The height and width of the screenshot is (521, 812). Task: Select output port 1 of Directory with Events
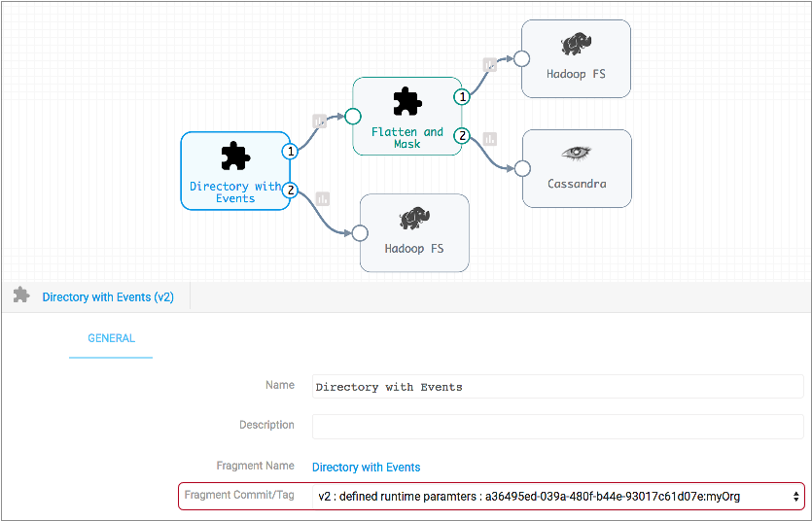(290, 152)
